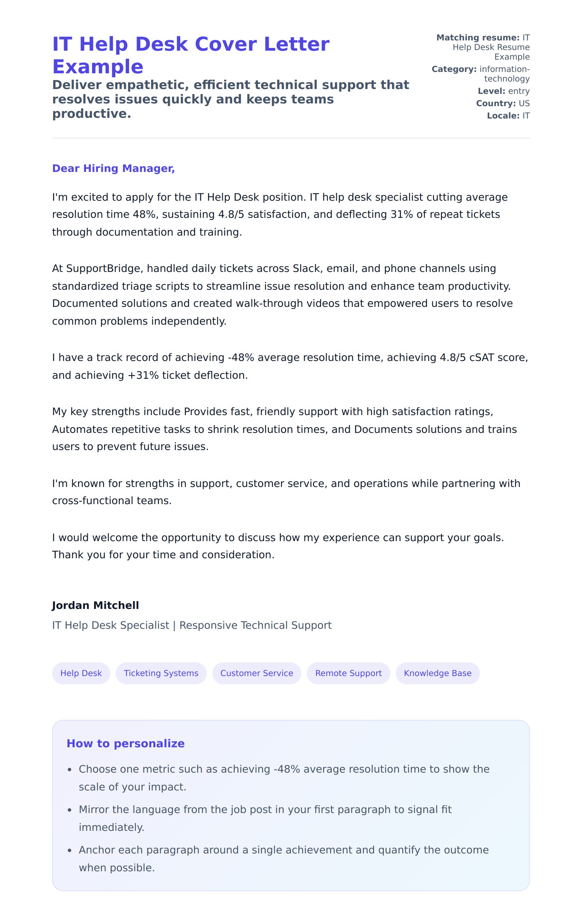The width and height of the screenshot is (582, 924).
Task: Click the paragraph starting with My key strengths
Action: pos(284,429)
